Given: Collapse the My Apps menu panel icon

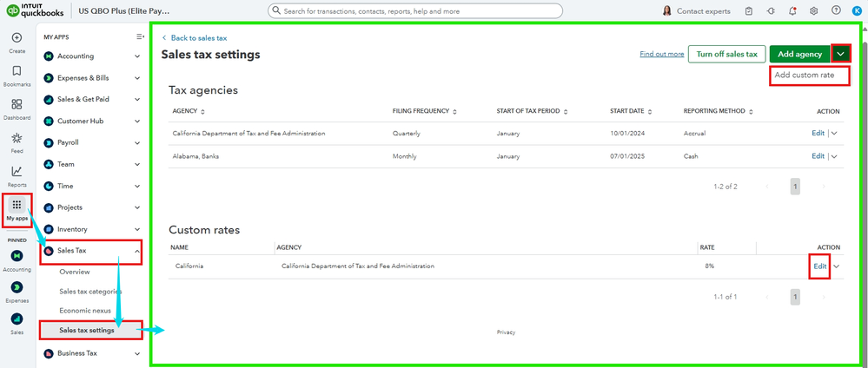Looking at the screenshot, I should coord(140,36).
